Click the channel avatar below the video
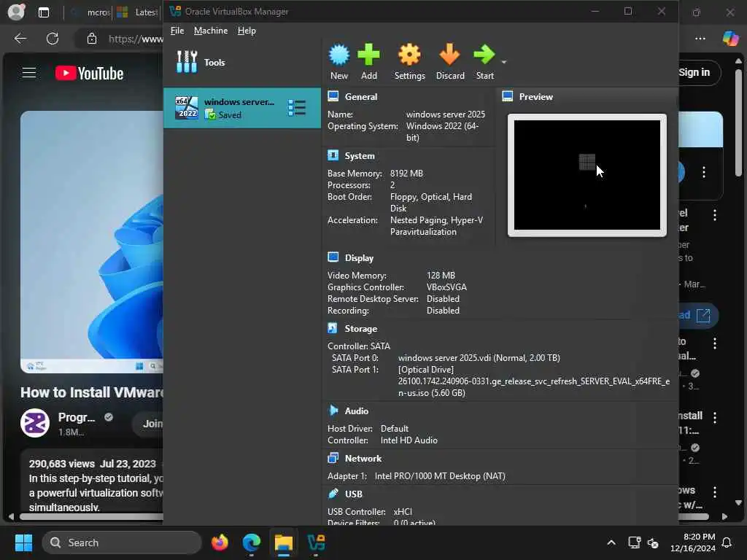Viewport: 747px width, 560px height. [x=35, y=423]
